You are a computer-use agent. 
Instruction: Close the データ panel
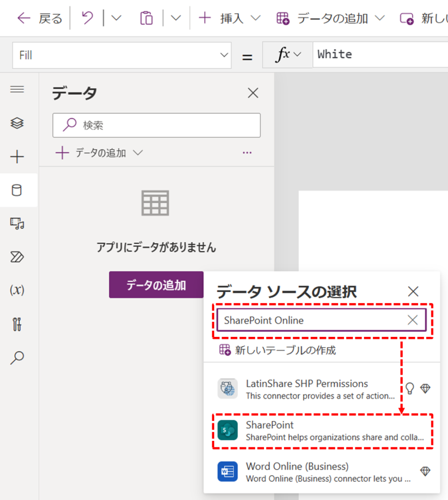(253, 93)
